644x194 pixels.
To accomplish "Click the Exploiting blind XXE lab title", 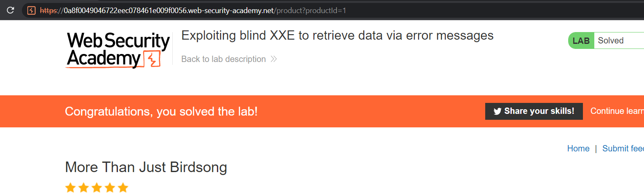I will click(x=337, y=35).
